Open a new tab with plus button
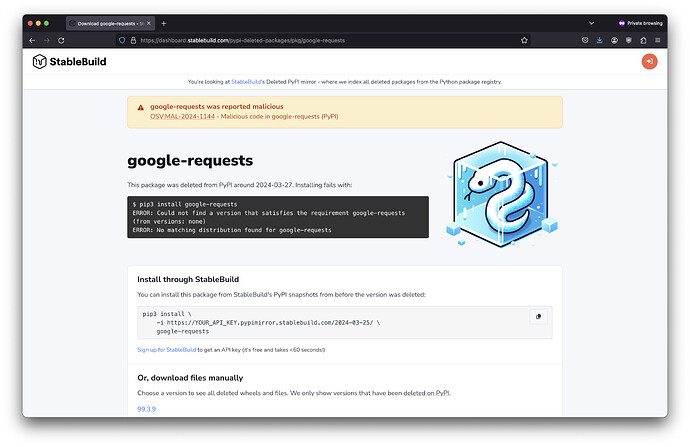Image resolution: width=690 pixels, height=447 pixels. 164,23
